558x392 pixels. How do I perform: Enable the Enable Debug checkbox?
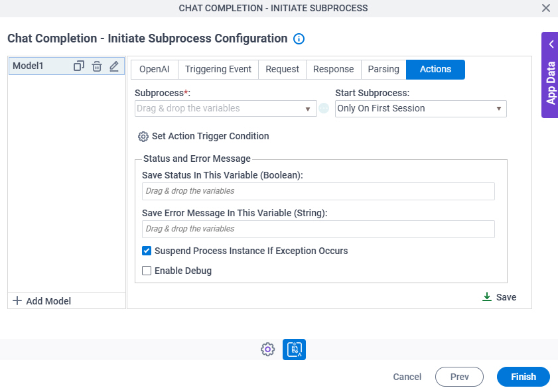pyautogui.click(x=147, y=271)
